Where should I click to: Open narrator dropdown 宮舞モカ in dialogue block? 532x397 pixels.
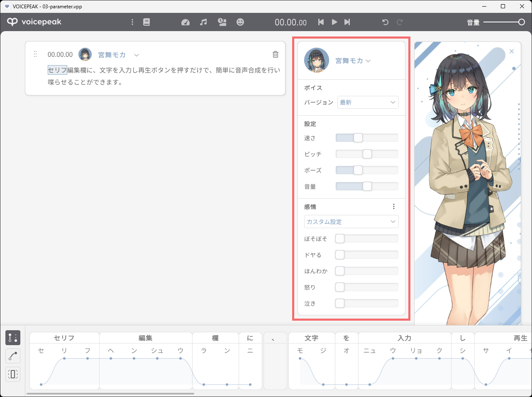click(x=119, y=55)
